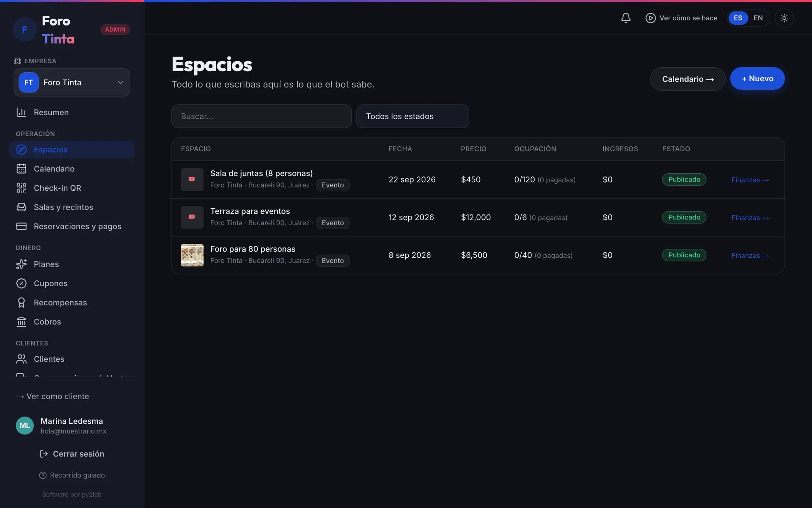The height and width of the screenshot is (508, 812).
Task: Click the Cerrar sesión logout icon
Action: [x=44, y=454]
